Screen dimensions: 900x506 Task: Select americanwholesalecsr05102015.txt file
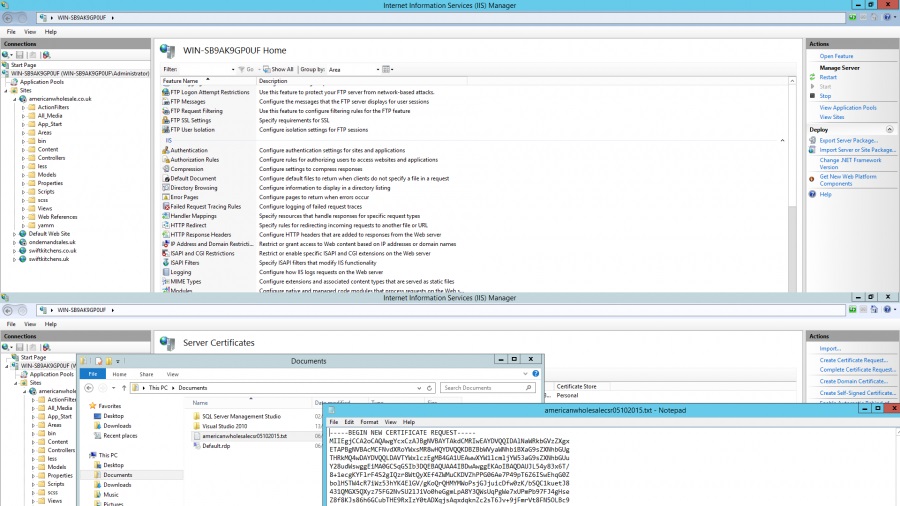pos(244,436)
